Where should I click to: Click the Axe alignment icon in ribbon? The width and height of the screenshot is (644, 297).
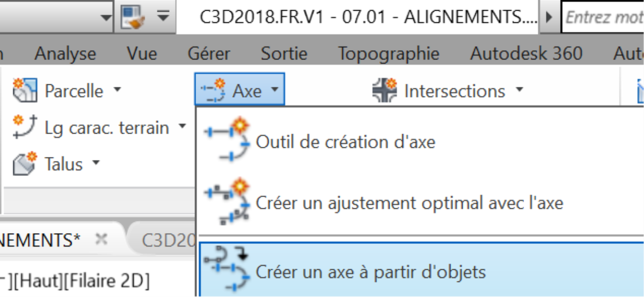[214, 90]
